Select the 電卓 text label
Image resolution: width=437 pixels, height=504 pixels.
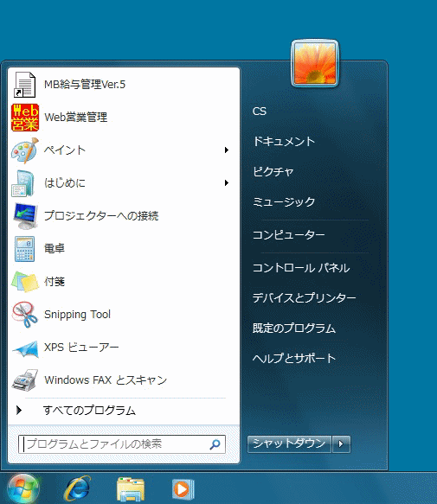click(55, 248)
